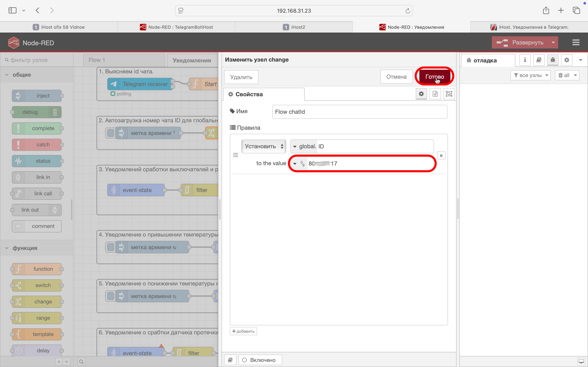Open the Установить action dropdown

[264, 146]
